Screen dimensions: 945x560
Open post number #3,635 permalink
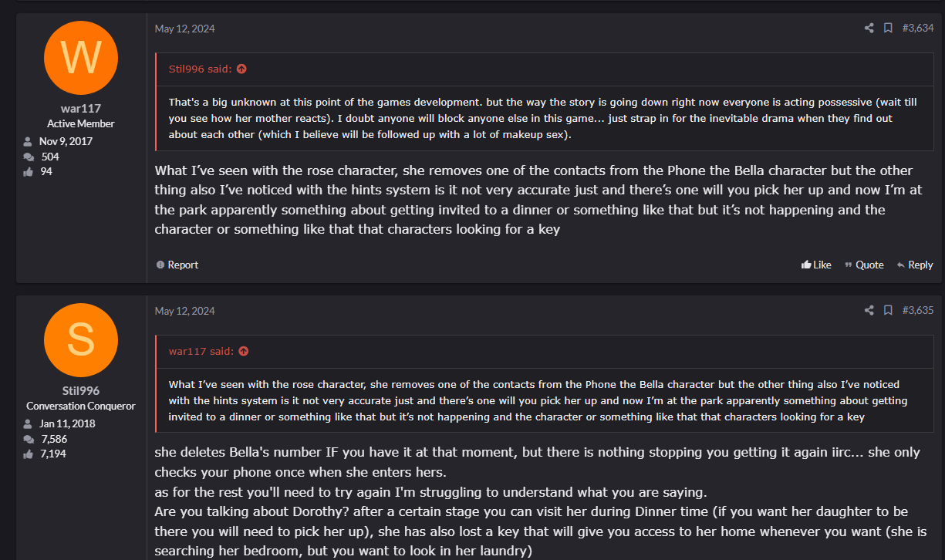pyautogui.click(x=918, y=311)
